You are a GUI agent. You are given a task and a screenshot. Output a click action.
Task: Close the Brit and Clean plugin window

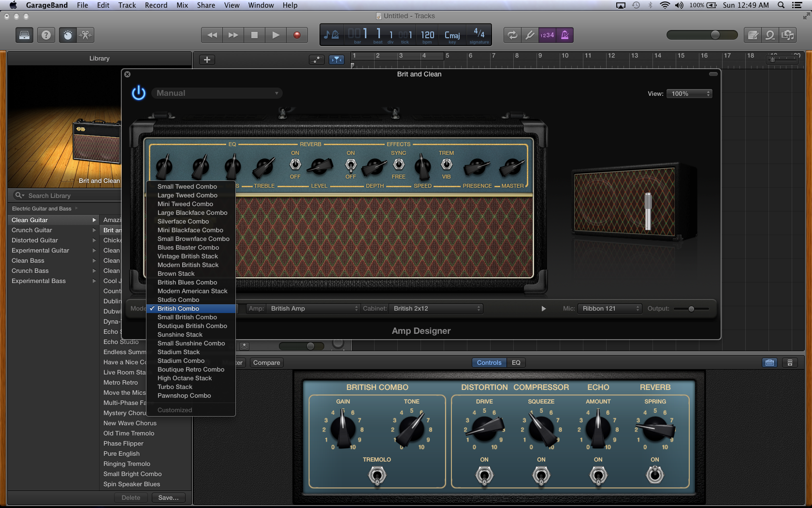(128, 74)
